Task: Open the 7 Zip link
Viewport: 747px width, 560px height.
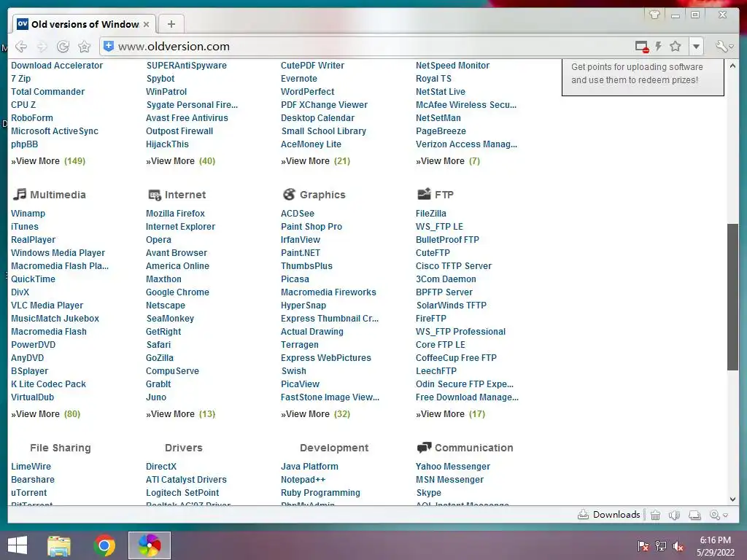Action: click(21, 79)
